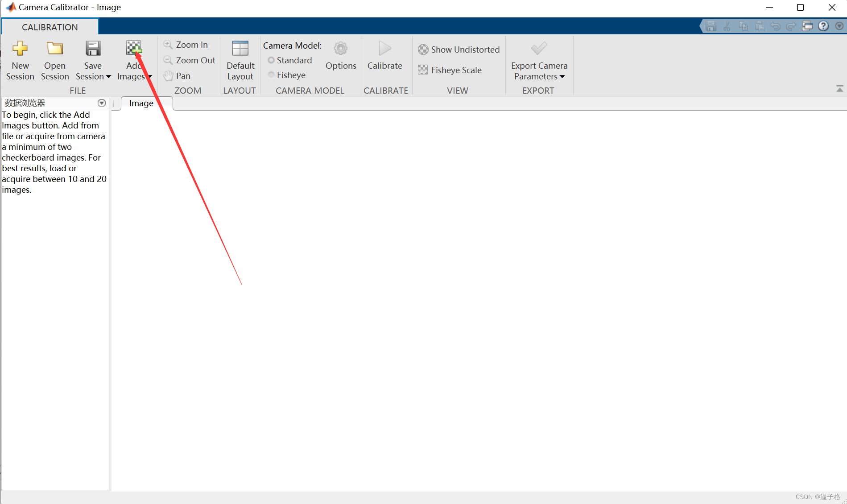The width and height of the screenshot is (847, 504).
Task: Expand the Export Camera Parameters dropdown arrow
Action: 562,77
